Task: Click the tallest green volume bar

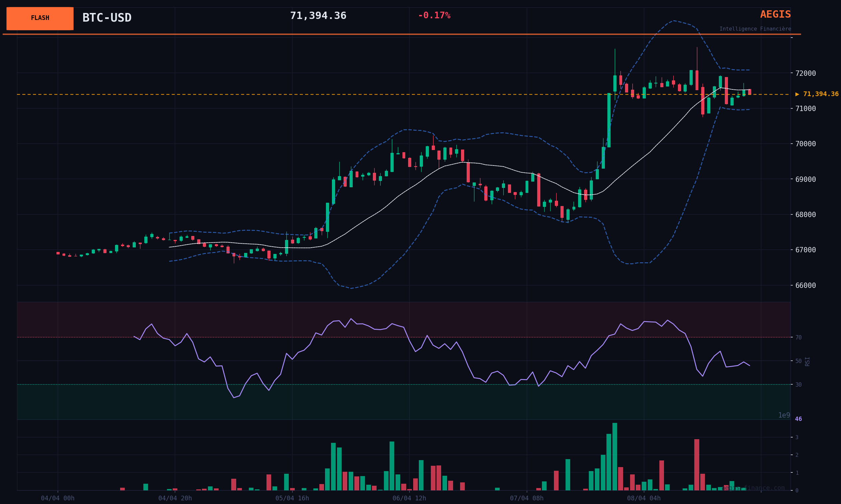Action: (x=615, y=456)
